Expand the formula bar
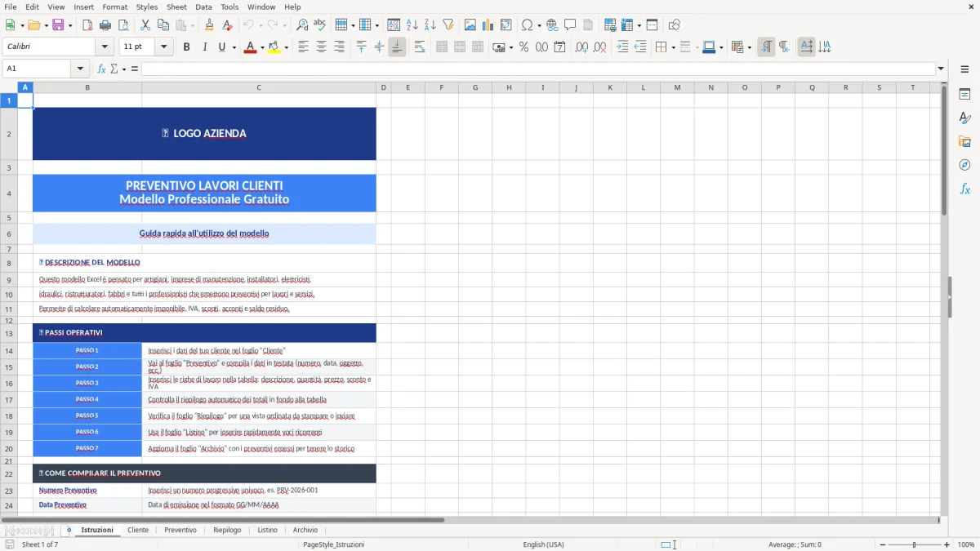980x551 pixels. pyautogui.click(x=941, y=69)
